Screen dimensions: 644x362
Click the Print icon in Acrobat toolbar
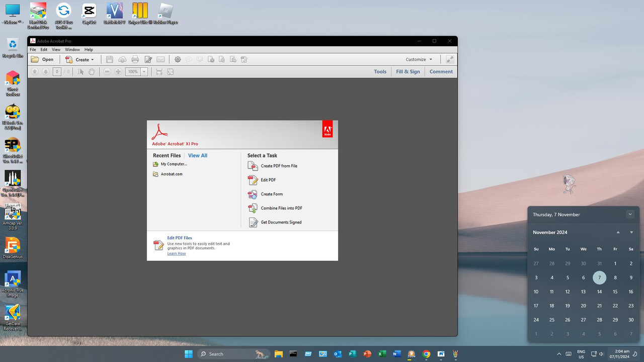[x=135, y=59]
